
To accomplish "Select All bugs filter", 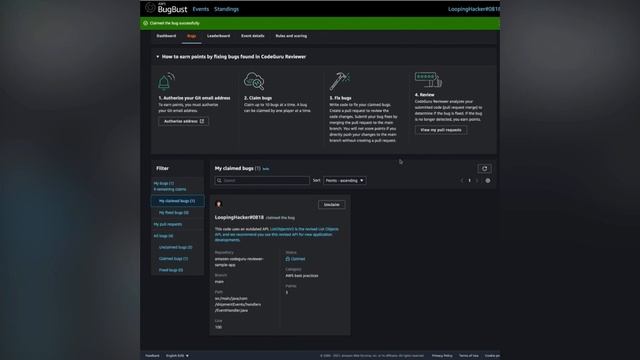I will pyautogui.click(x=163, y=236).
